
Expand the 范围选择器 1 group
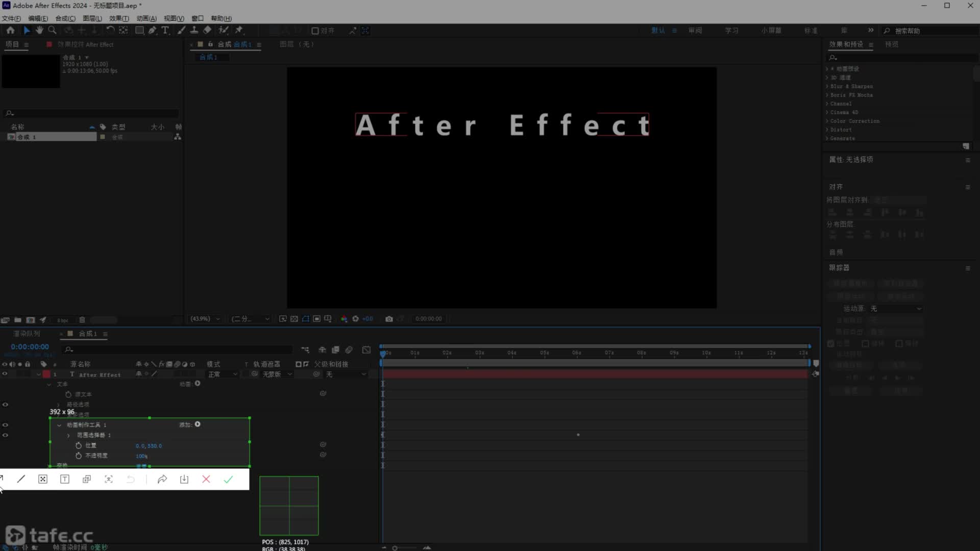click(68, 435)
